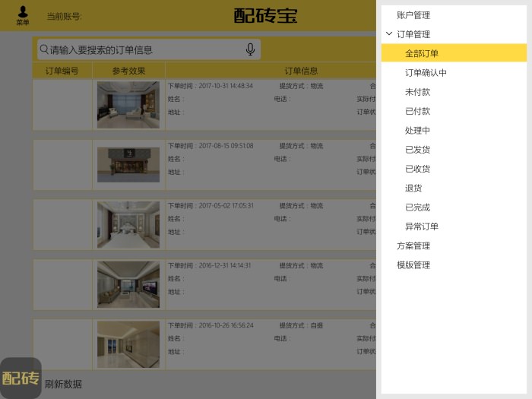Collapse the 订单管理 chevron
This screenshot has width=532, height=399.
(x=389, y=33)
